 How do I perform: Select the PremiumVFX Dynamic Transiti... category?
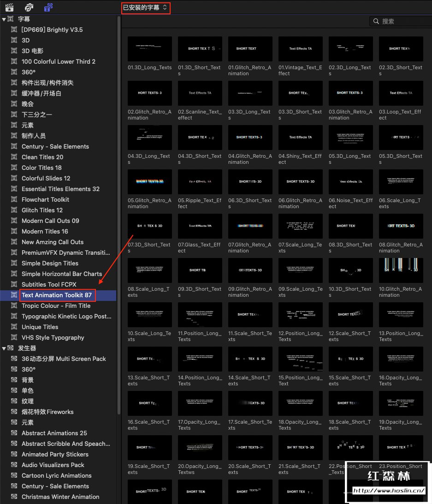point(65,252)
